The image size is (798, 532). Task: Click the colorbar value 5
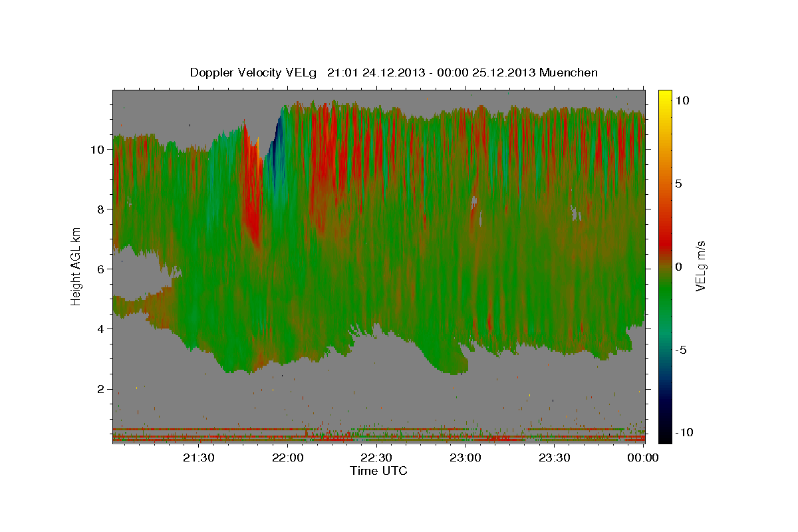pos(680,183)
